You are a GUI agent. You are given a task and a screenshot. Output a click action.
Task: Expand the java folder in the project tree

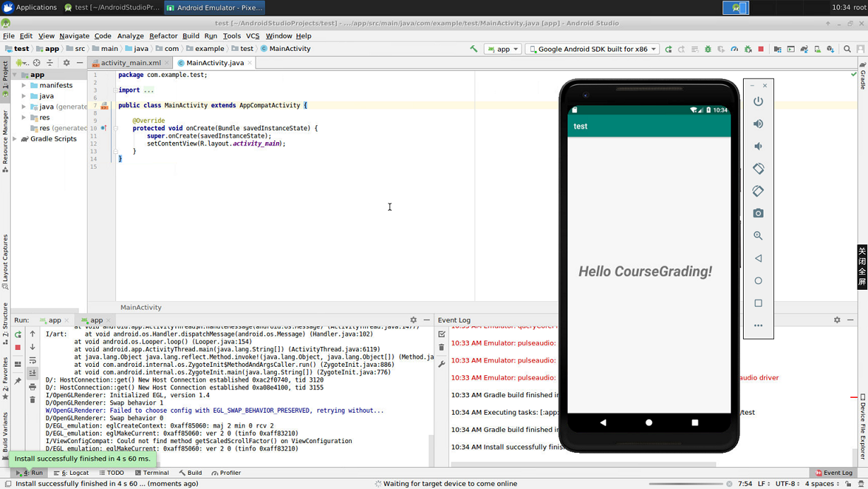tap(23, 96)
